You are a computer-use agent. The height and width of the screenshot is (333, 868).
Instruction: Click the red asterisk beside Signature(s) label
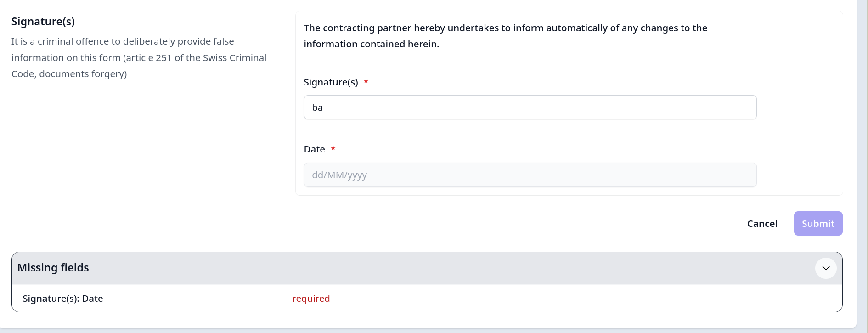click(x=366, y=82)
